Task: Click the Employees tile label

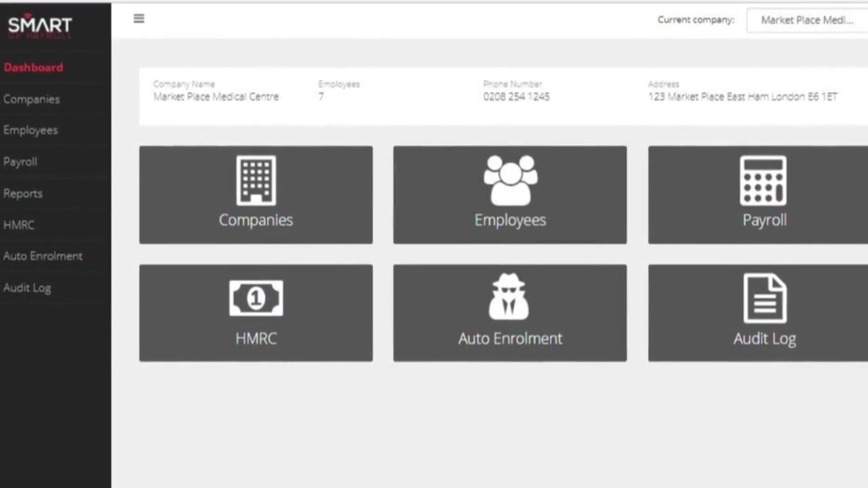Action: [x=510, y=220]
